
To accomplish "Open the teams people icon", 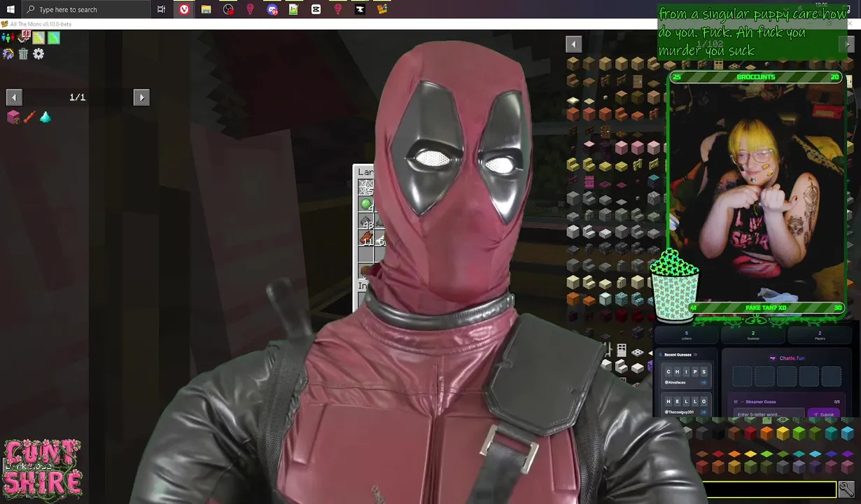I will coord(7,38).
